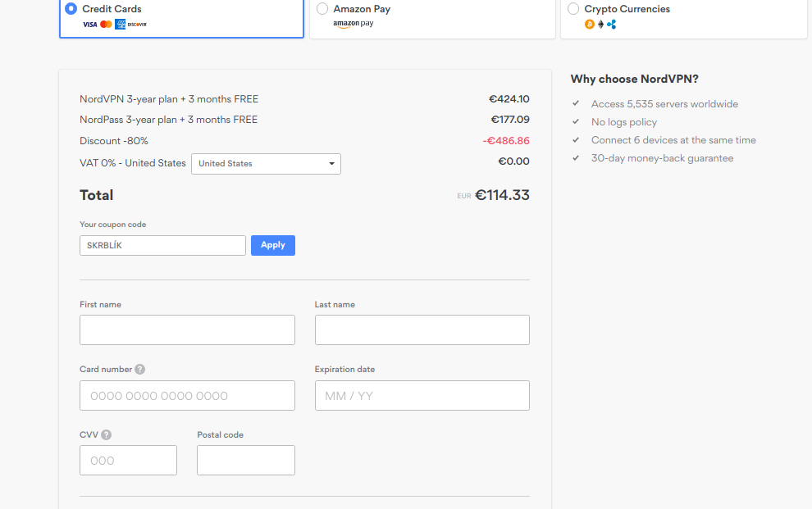Click checkmark next to Access 5,535 servers worldwide
Viewport: 812px width, 509px height.
pos(575,103)
